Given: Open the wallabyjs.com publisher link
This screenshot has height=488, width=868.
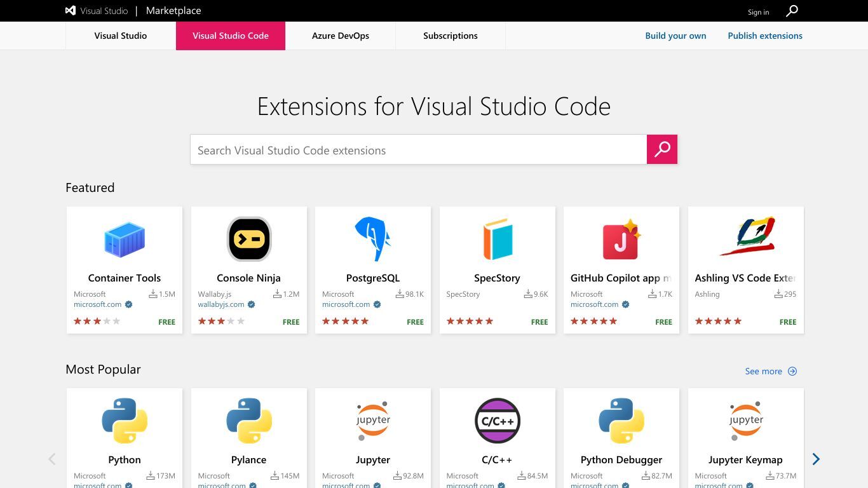Looking at the screenshot, I should pyautogui.click(x=221, y=304).
